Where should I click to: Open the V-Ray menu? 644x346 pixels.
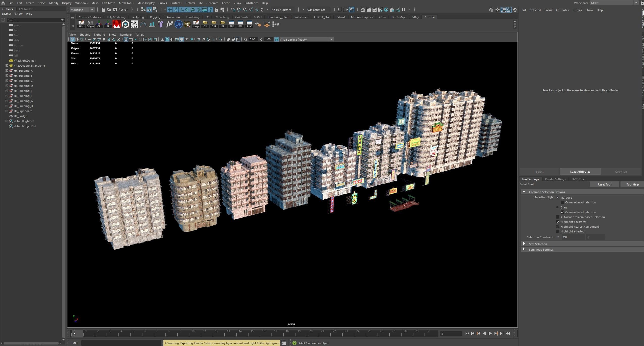(237, 3)
